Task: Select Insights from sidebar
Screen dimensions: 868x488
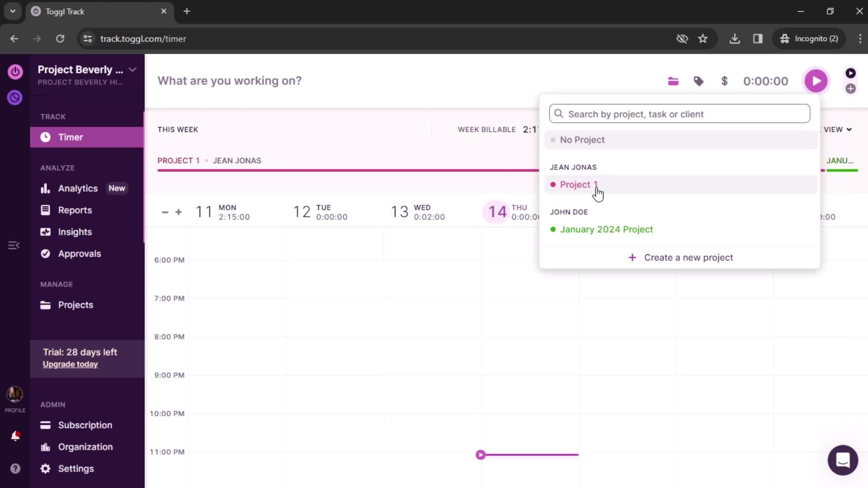Action: (75, 231)
